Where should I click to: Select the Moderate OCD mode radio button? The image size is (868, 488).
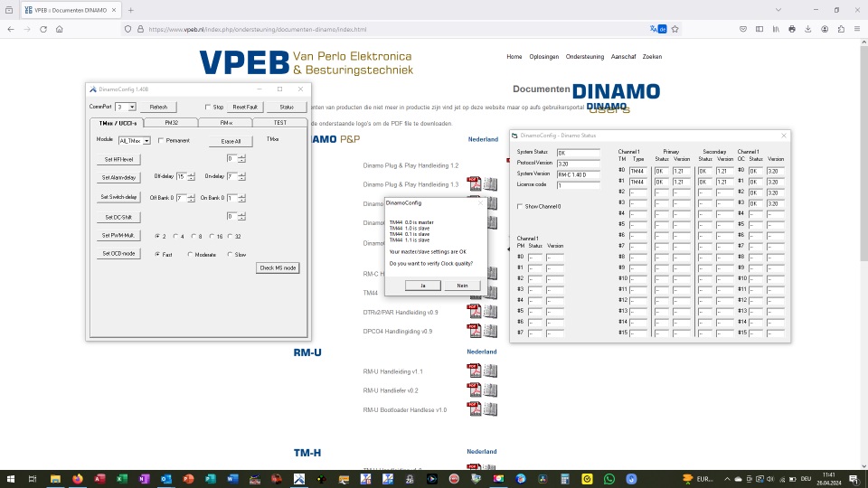pos(190,254)
